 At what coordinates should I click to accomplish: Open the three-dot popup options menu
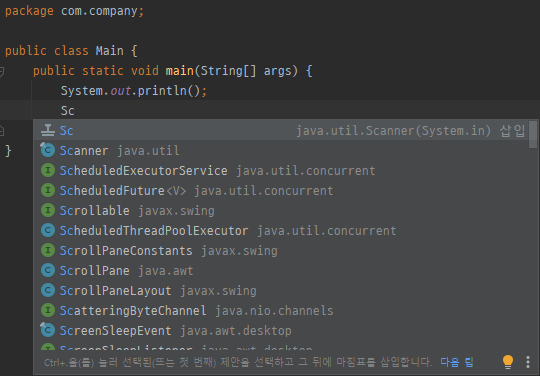[528, 362]
